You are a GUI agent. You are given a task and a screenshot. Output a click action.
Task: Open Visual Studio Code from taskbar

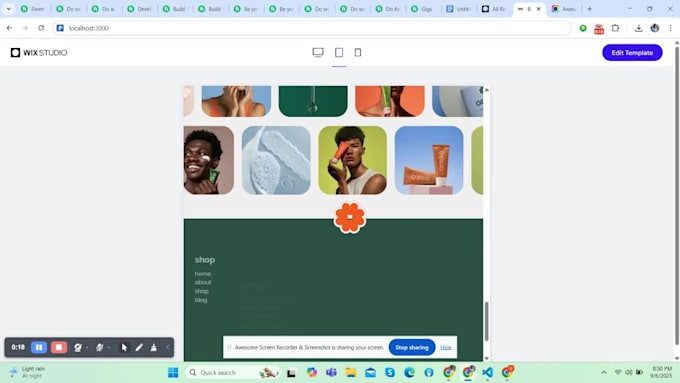[x=487, y=373]
